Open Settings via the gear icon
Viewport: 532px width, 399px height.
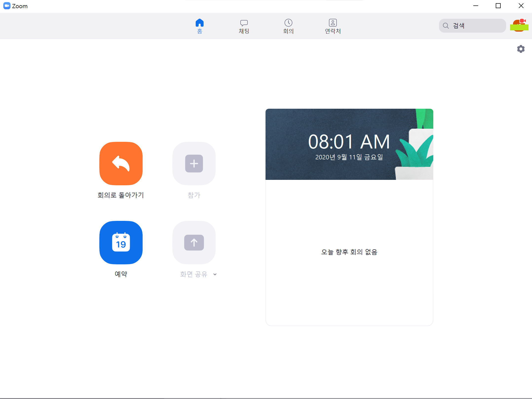pyautogui.click(x=521, y=49)
